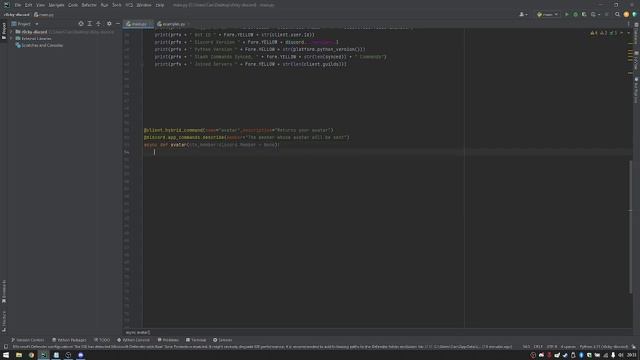Open the SciView side panel
Screen dimensions: 640x360
636,61
